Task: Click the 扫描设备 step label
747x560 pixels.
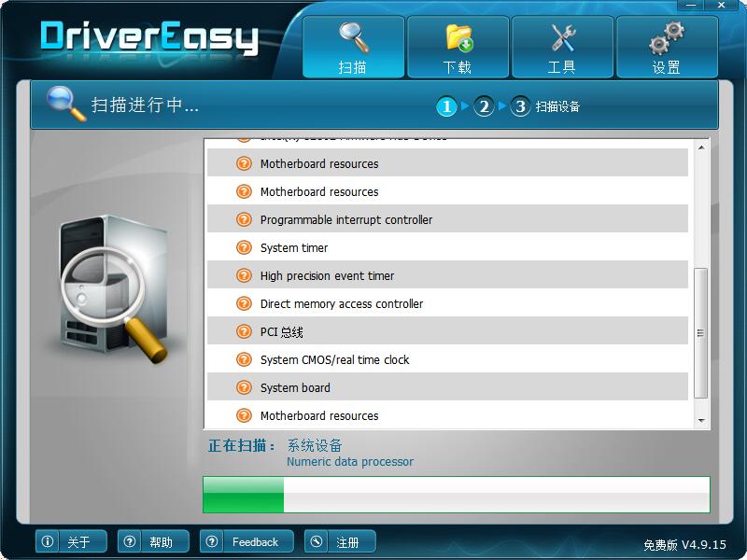Action: coord(557,106)
